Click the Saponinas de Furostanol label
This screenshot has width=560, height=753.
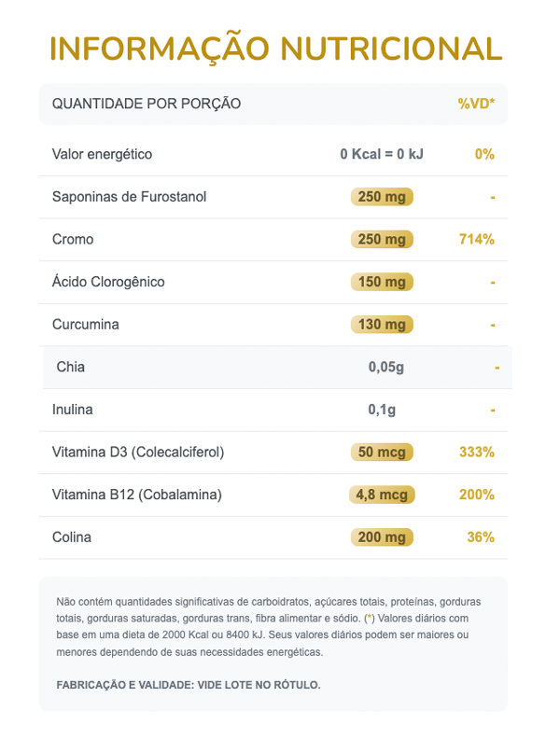point(129,197)
